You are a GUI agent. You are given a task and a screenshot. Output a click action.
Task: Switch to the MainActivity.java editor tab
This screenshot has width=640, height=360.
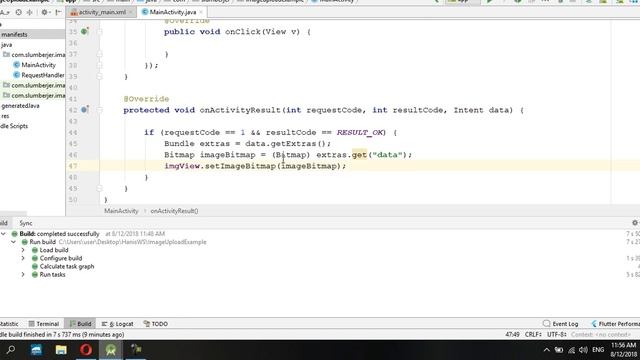[x=172, y=12]
